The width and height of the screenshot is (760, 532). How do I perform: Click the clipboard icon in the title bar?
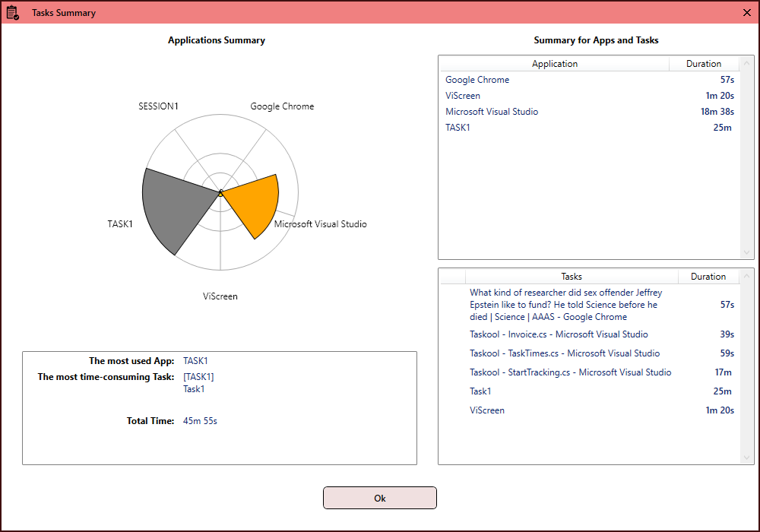point(13,12)
